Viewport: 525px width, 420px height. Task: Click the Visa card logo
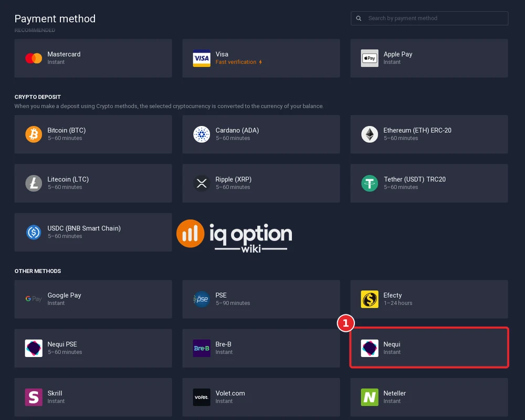pos(202,58)
